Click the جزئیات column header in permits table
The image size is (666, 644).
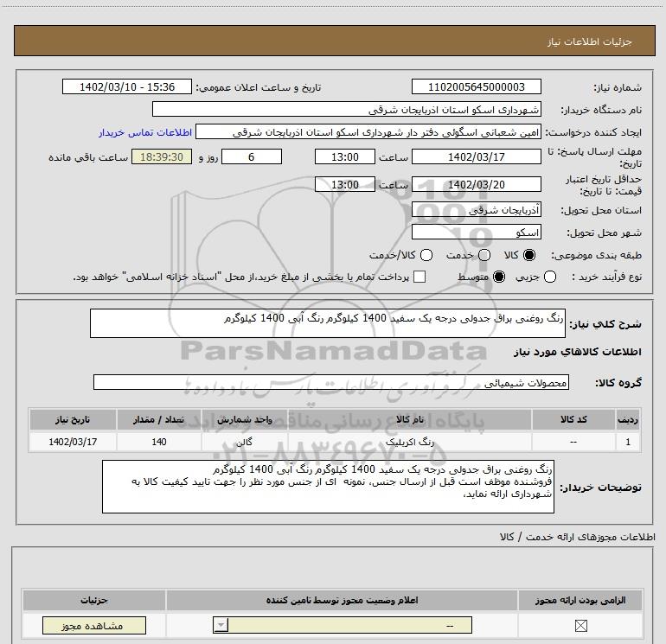click(x=94, y=600)
